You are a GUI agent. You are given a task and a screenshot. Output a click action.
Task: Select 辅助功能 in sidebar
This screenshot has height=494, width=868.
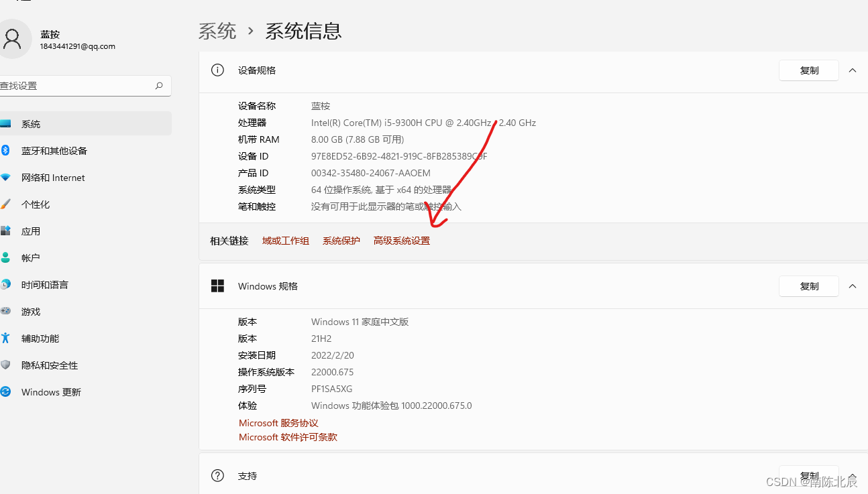pos(85,338)
